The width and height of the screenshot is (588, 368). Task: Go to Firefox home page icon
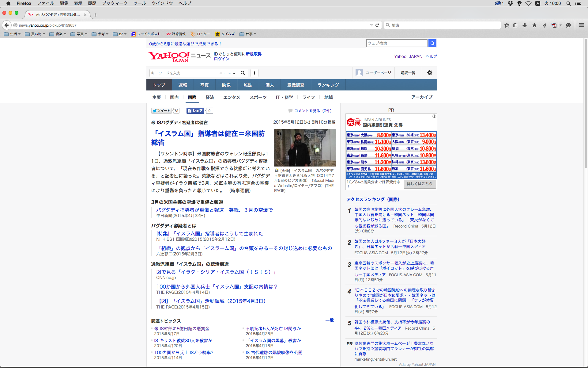[x=534, y=25]
